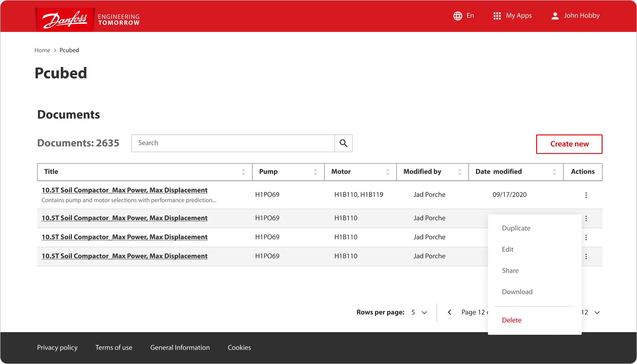Open three-dot actions menu for last document row
Viewport: 637px width, 364px height.
(x=586, y=256)
